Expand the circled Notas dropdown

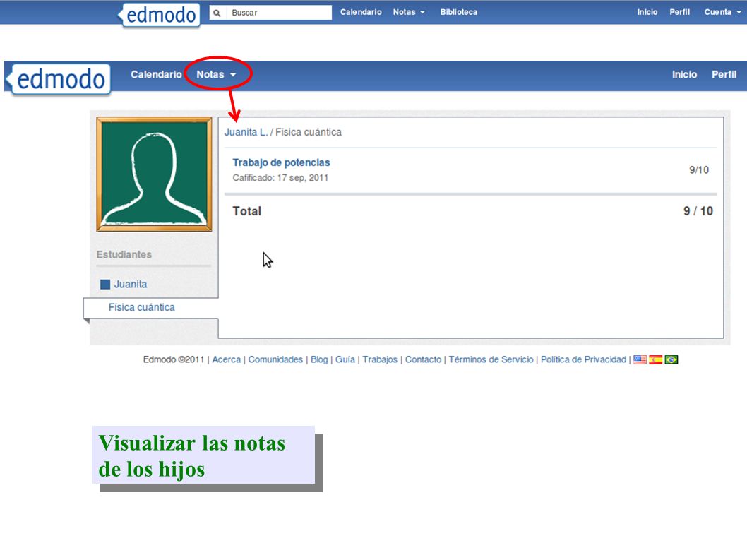click(216, 74)
